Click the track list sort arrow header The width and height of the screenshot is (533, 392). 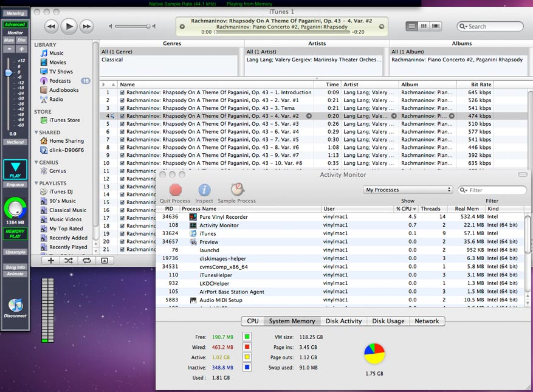[x=113, y=84]
